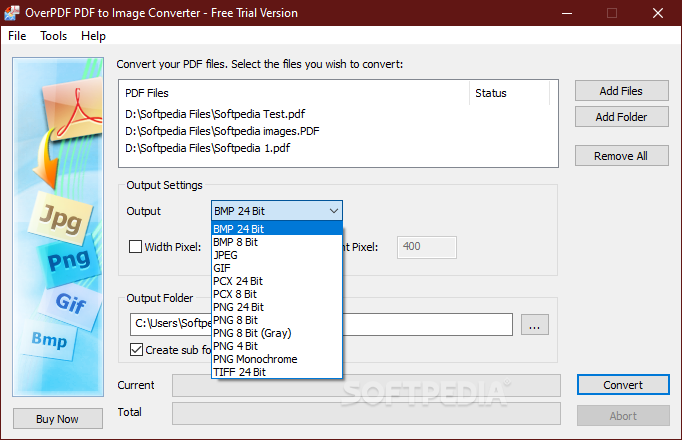Select PNG Monochrome output format

tap(277, 359)
